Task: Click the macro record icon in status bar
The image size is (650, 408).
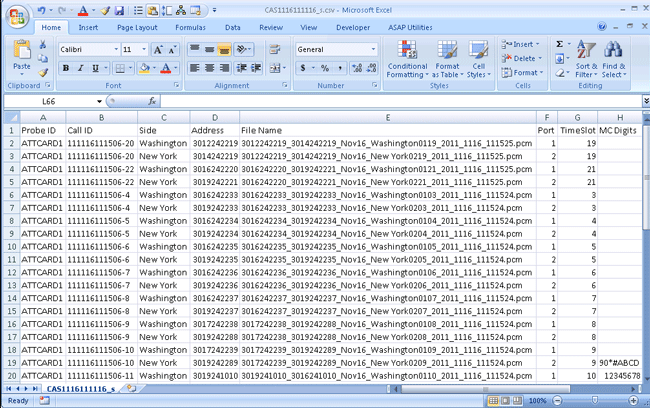Action: [44, 400]
